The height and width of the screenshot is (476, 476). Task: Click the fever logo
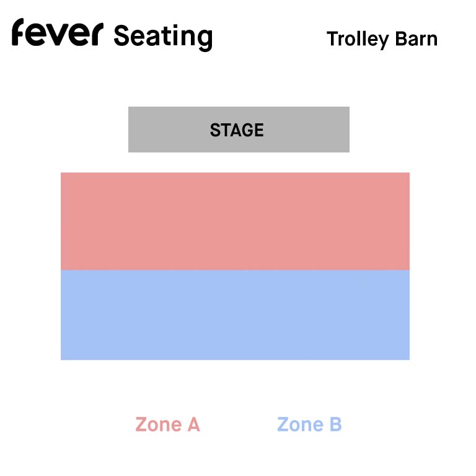58,32
